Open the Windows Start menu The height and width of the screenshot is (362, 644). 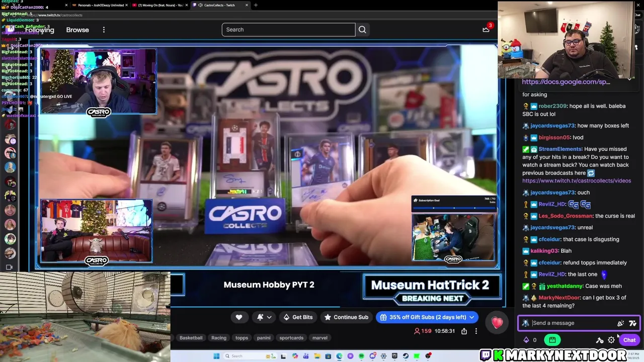tap(216, 356)
